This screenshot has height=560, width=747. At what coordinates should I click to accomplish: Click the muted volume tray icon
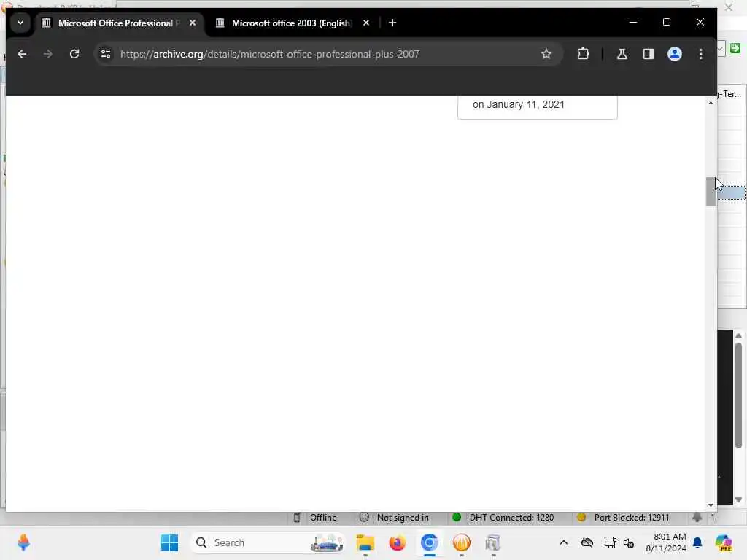pyautogui.click(x=628, y=542)
